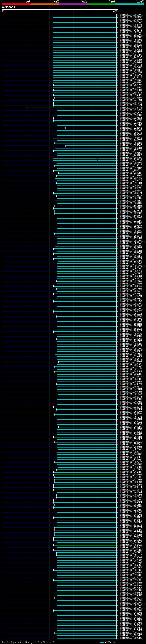Click the cyan alignment bar for Q8H135
Viewport: 146px width, 644px height.
tap(85, 18)
